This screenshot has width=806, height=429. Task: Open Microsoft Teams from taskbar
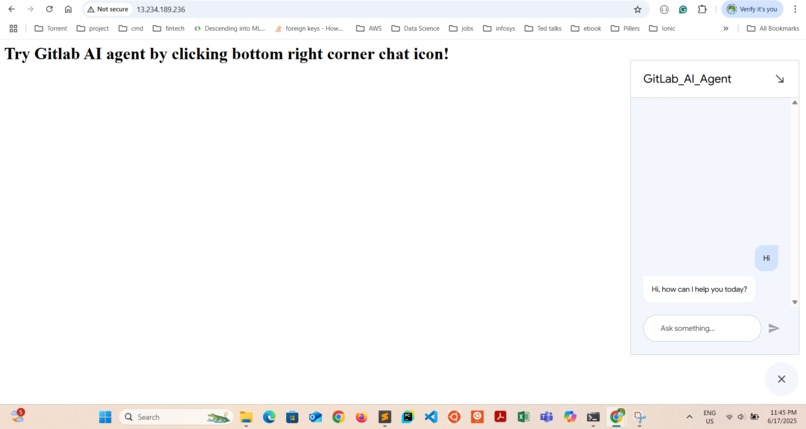(x=546, y=417)
